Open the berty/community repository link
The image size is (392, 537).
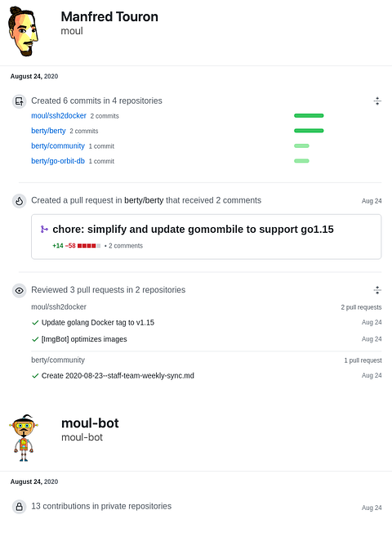[58, 145]
